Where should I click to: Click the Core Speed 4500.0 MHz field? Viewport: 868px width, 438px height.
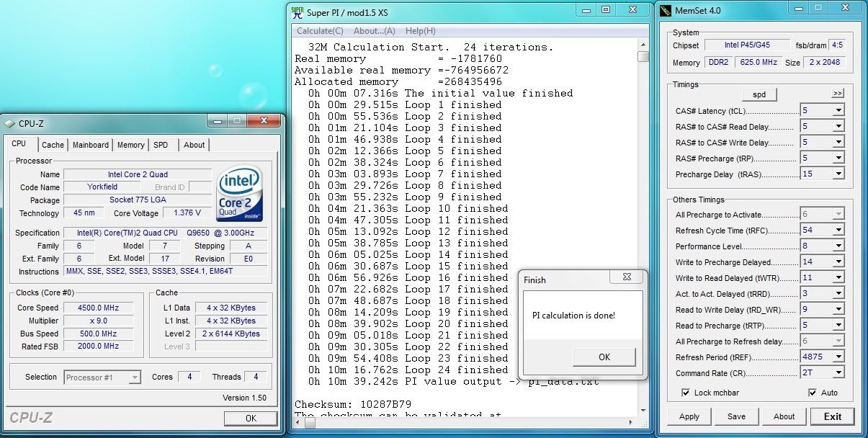pos(99,308)
